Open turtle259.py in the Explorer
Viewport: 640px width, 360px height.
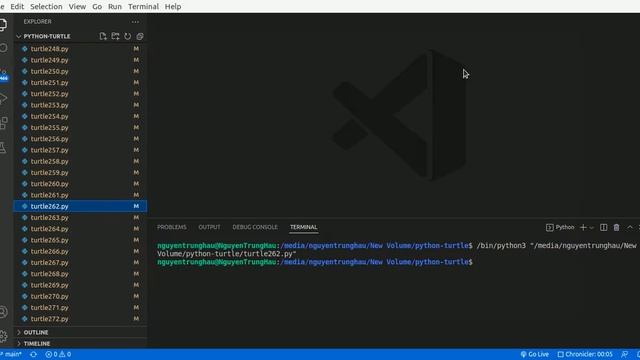click(x=81, y=173)
